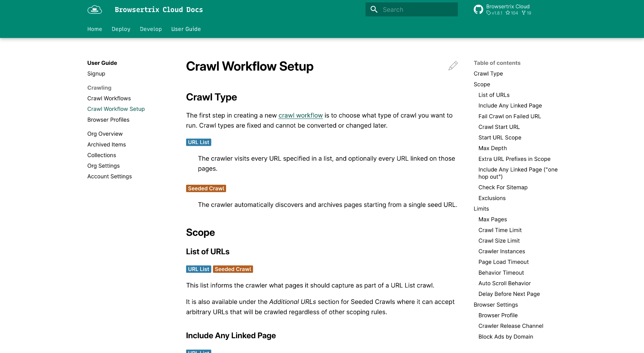This screenshot has height=353, width=644.
Task: Click the Browsertrix Cloud Docs title
Action: coord(159,9)
